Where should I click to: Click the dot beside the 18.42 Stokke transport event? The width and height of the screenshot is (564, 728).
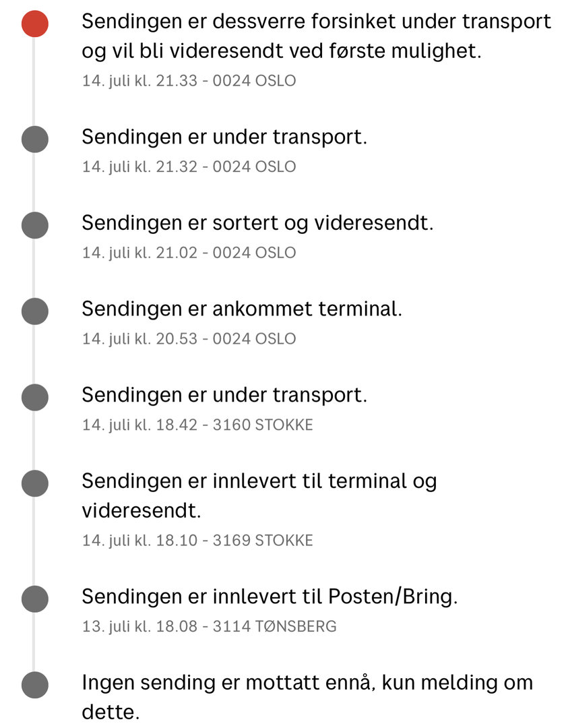34,396
